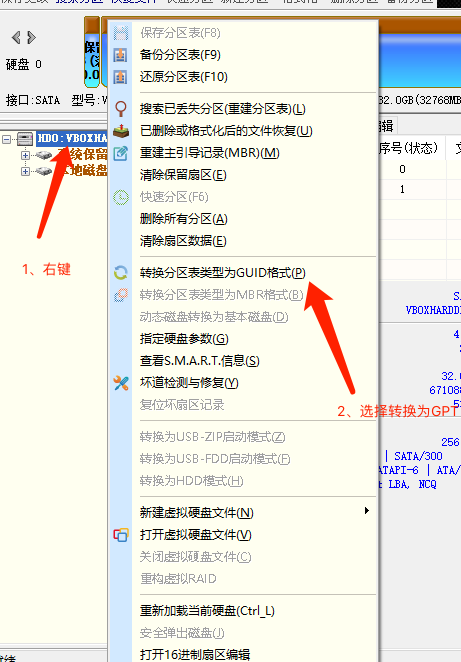Click the open virtual disk file icon
The height and width of the screenshot is (662, 461).
[121, 535]
